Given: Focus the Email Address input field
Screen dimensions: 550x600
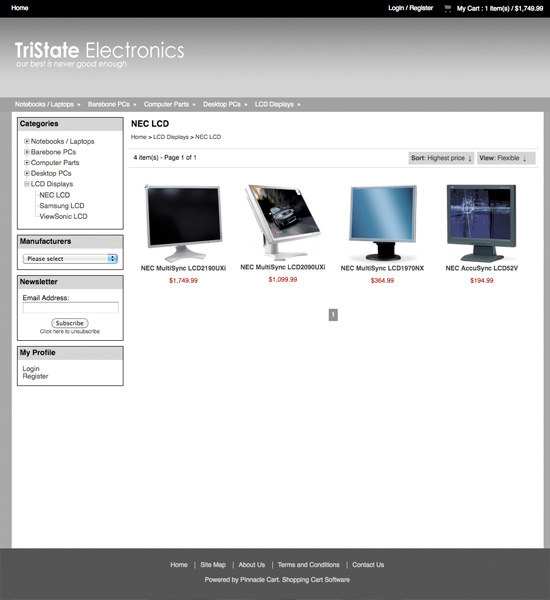Looking at the screenshot, I should 70,307.
